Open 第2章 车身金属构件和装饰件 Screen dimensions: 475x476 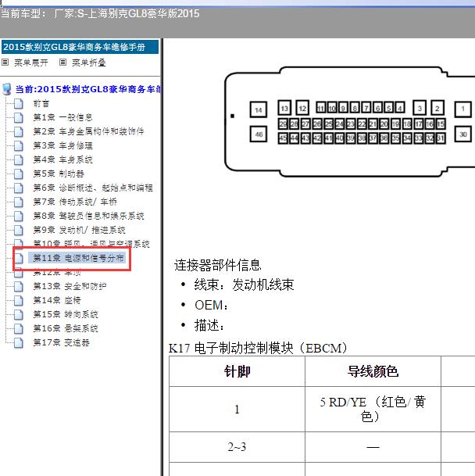tap(88, 131)
